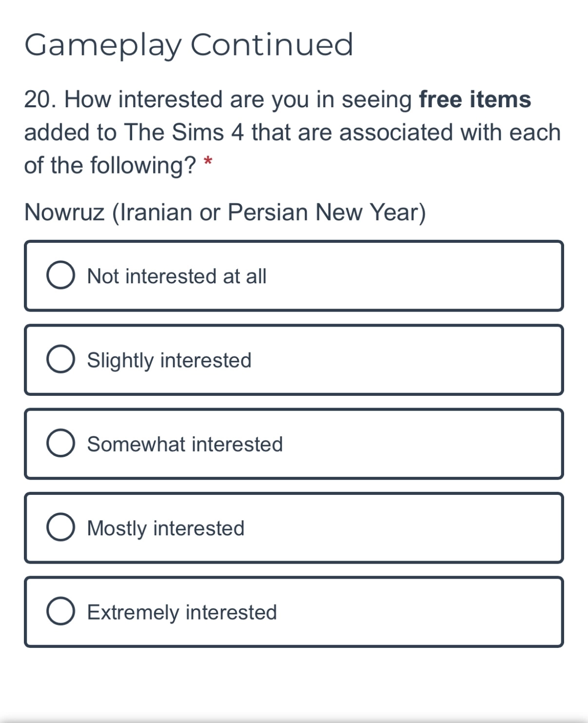Image resolution: width=588 pixels, height=723 pixels.
Task: Choose the 'Somewhat interested' radio circle
Action: tap(60, 444)
